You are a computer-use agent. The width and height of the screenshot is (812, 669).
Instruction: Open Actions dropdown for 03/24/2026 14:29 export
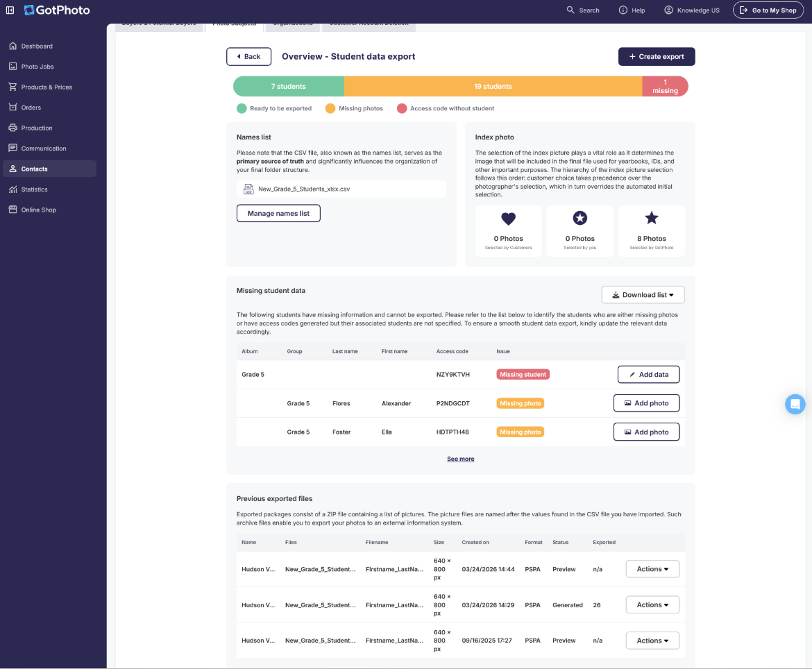pos(652,604)
